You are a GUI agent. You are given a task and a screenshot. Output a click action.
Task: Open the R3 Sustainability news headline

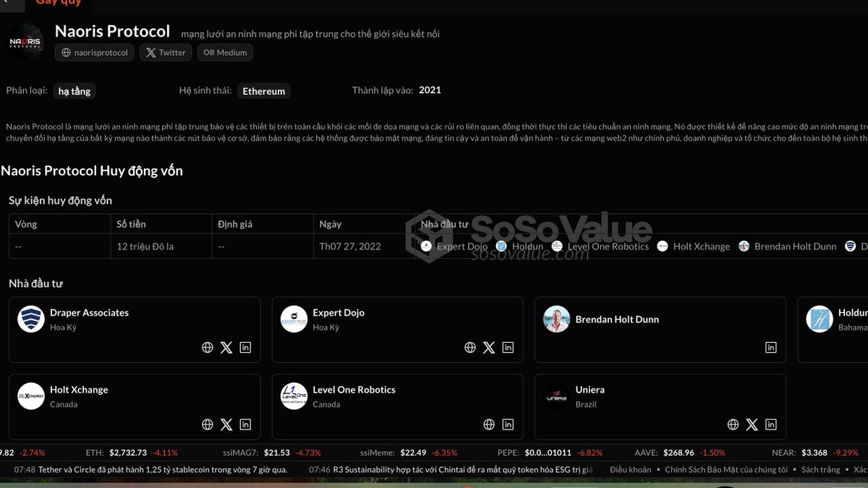(463, 469)
